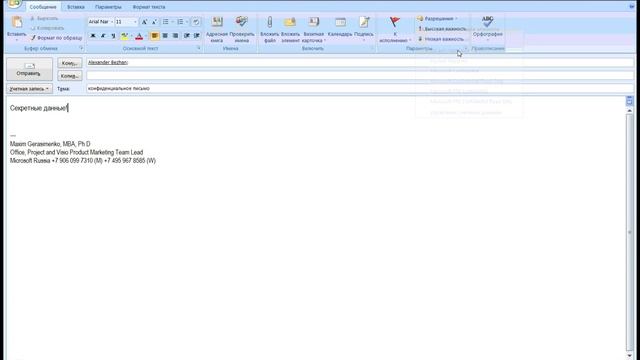Click the Кому... recipients button
Image resolution: width=640 pixels, height=360 pixels.
pyautogui.click(x=70, y=63)
